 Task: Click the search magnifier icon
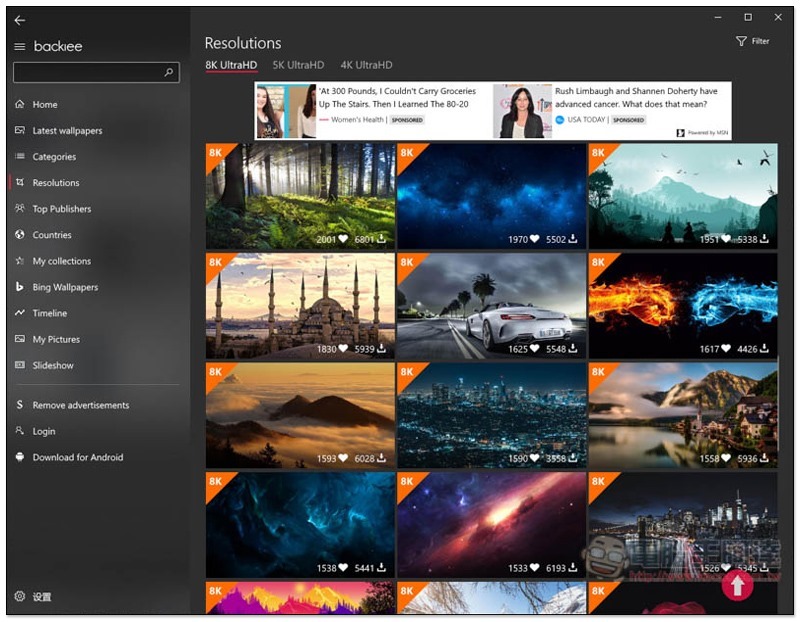click(169, 73)
